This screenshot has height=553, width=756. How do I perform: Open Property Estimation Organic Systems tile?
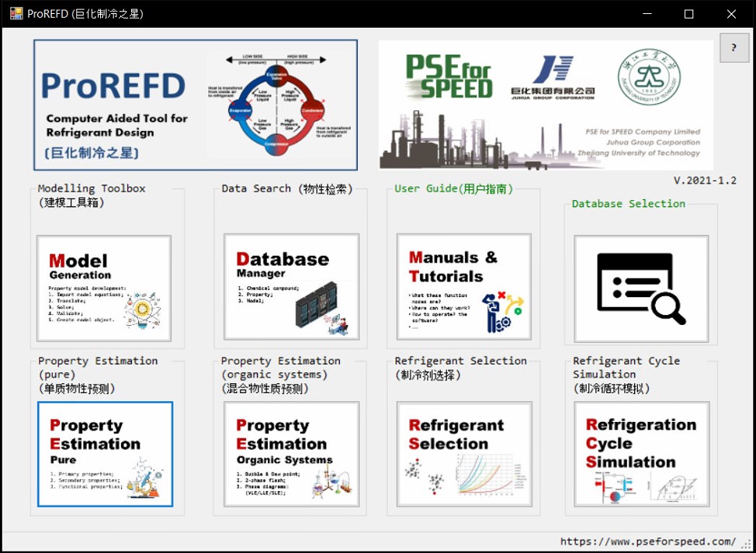(x=292, y=454)
